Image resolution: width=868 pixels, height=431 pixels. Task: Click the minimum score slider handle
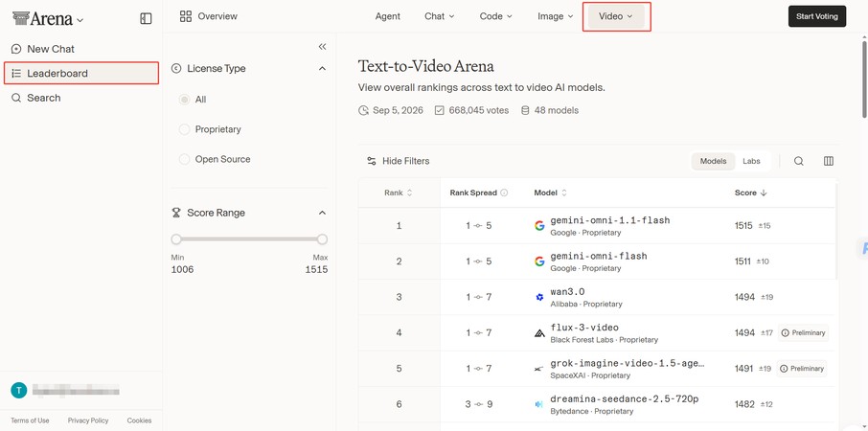[x=176, y=239]
